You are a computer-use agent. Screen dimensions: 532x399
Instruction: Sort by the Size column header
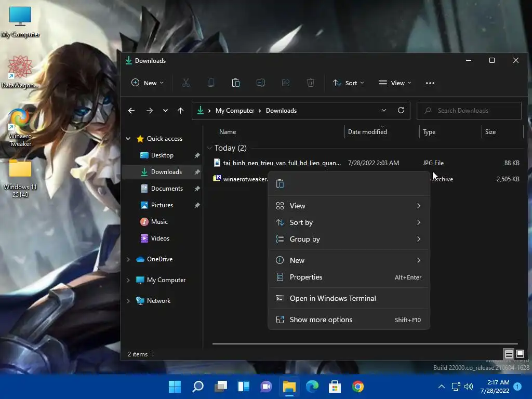coord(502,131)
